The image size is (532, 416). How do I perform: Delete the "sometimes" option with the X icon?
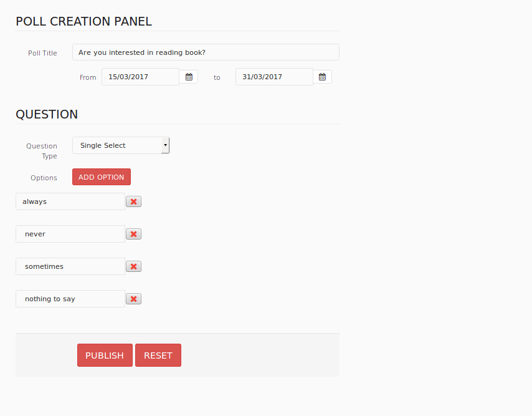point(133,266)
